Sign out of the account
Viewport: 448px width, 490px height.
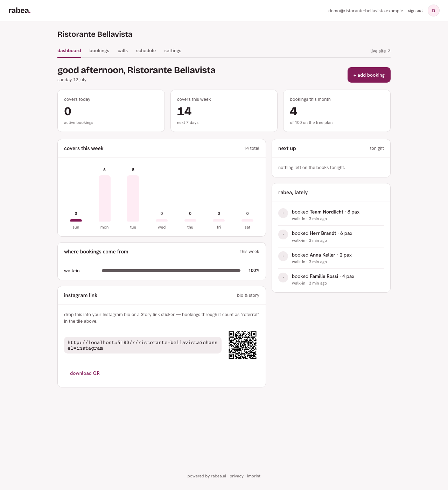tap(415, 11)
